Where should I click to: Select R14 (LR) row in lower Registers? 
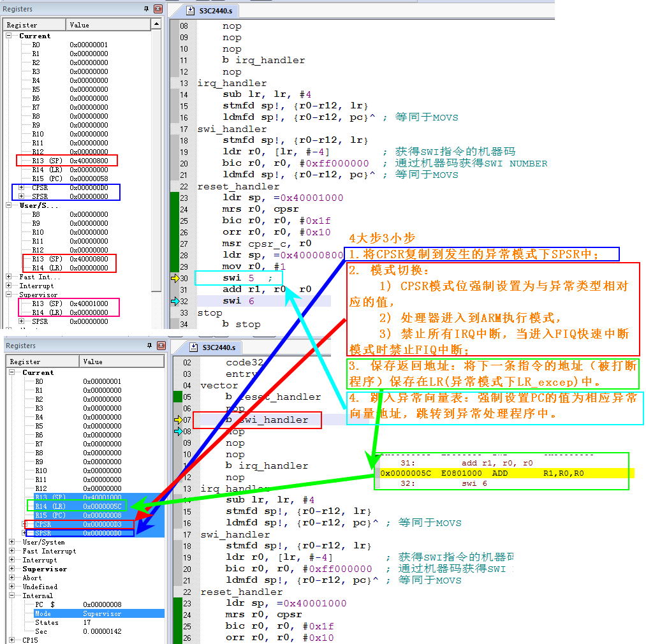[x=99, y=506]
